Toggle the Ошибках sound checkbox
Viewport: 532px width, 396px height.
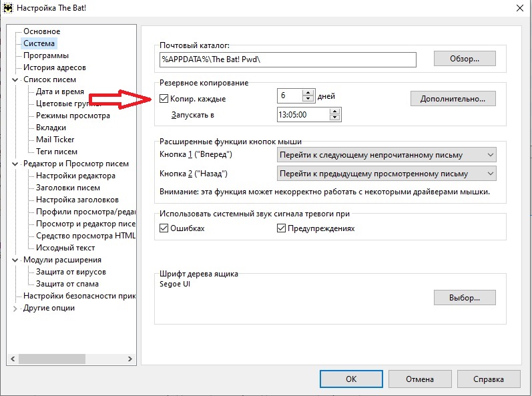164,228
